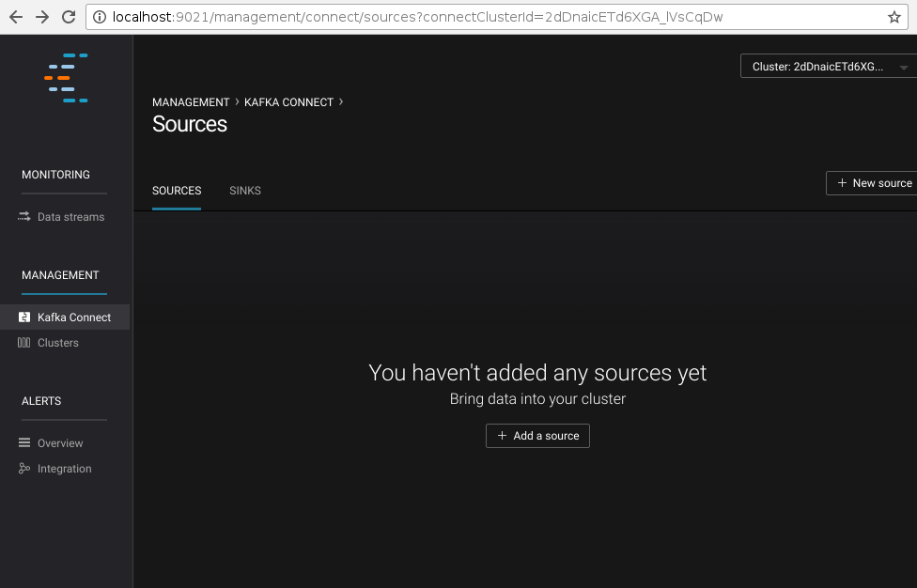The height and width of the screenshot is (588, 917).
Task: Open Kafka Connect breadcrumb link
Action: 288,102
